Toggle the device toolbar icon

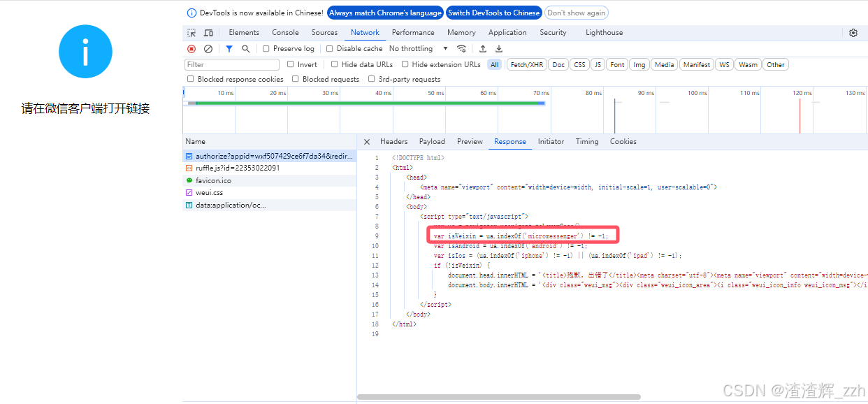(208, 33)
